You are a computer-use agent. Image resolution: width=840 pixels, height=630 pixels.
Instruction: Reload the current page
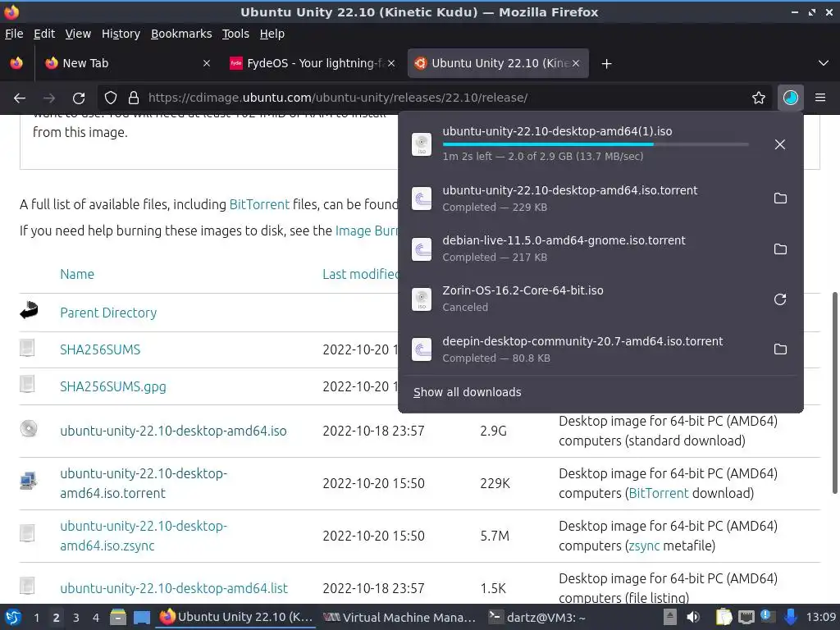coord(79,98)
